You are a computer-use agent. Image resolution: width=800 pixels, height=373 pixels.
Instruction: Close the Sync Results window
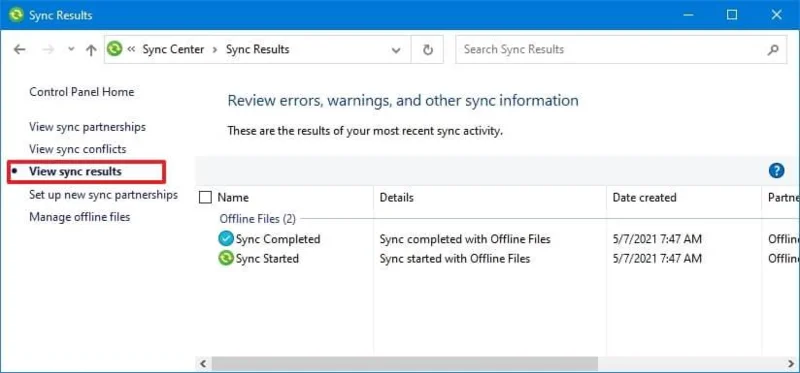pyautogui.click(x=777, y=15)
